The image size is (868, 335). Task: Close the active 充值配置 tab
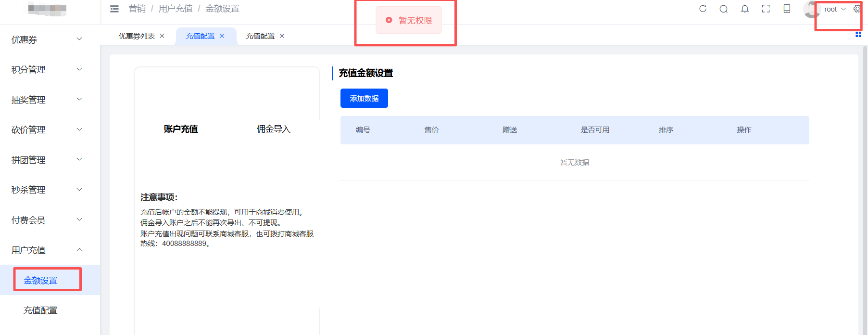222,36
